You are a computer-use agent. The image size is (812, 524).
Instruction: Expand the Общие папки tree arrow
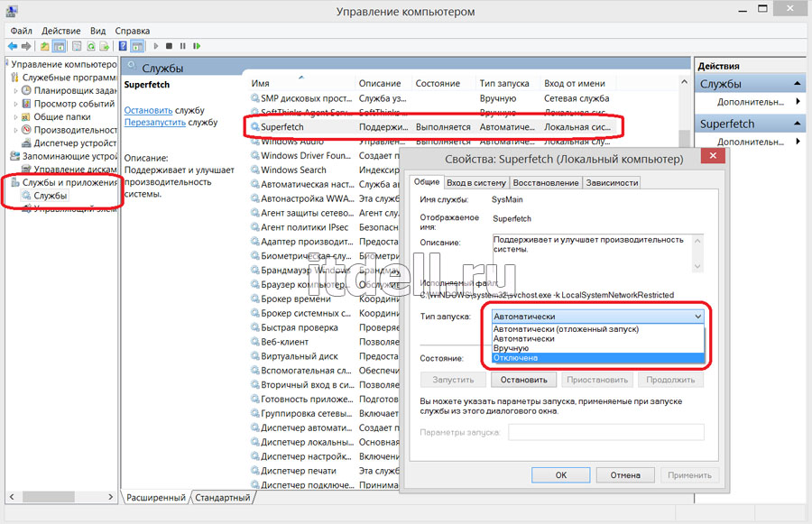pyautogui.click(x=15, y=117)
